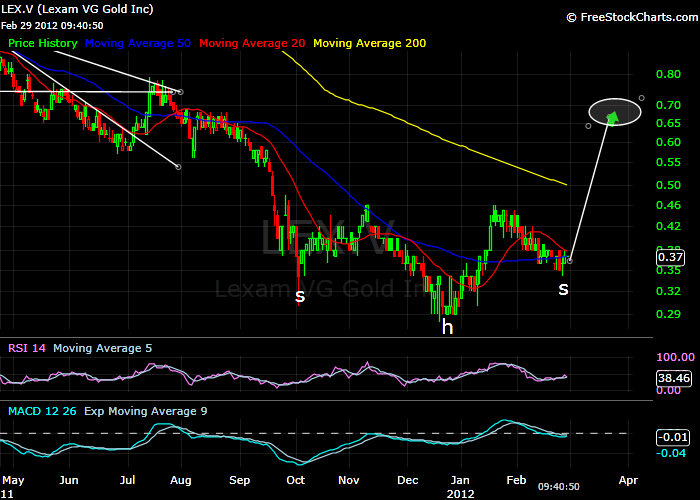Click the Jun label on the time axis

pyautogui.click(x=69, y=480)
